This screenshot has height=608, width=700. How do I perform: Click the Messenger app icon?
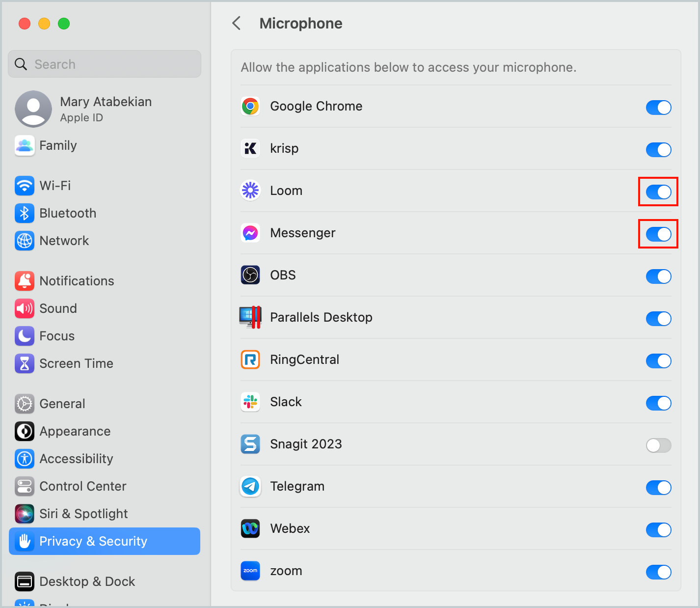(x=250, y=233)
